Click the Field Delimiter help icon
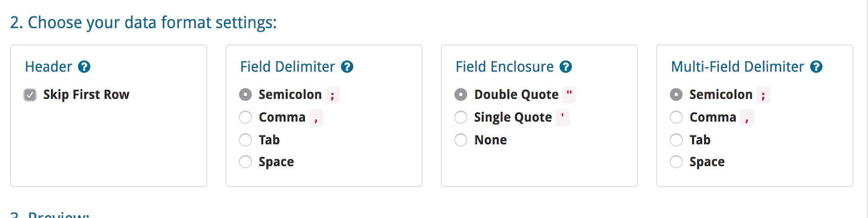 [x=347, y=67]
